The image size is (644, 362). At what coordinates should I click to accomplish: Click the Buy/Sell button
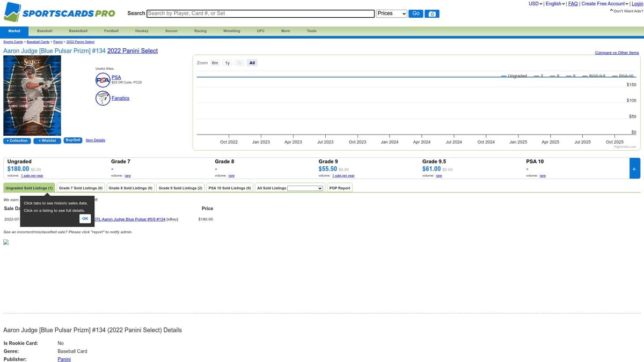coord(72,140)
